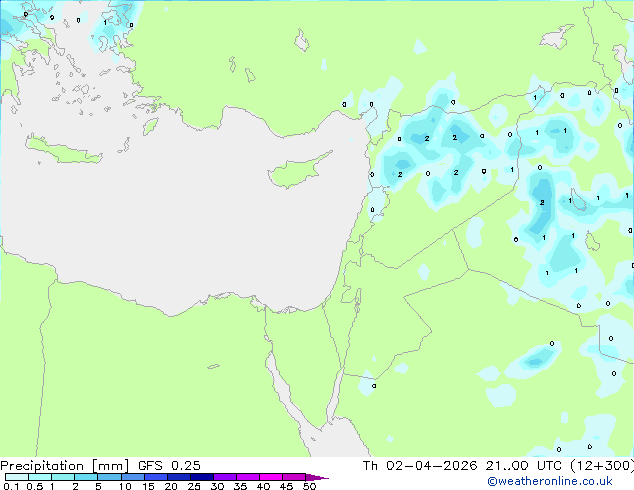Screen dimensions: 634x490
Task: Click the '0.1' legend value label
Action: [x=11, y=486]
